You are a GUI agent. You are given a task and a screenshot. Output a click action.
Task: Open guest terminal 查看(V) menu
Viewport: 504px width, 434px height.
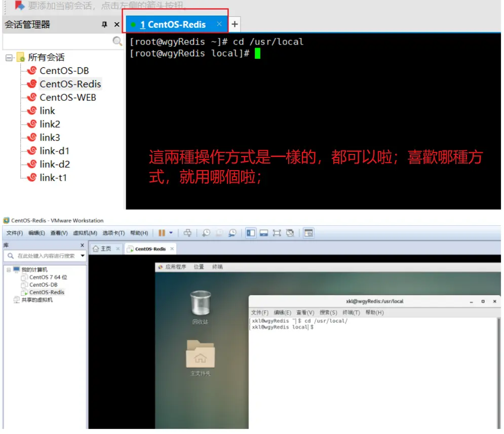coord(305,312)
